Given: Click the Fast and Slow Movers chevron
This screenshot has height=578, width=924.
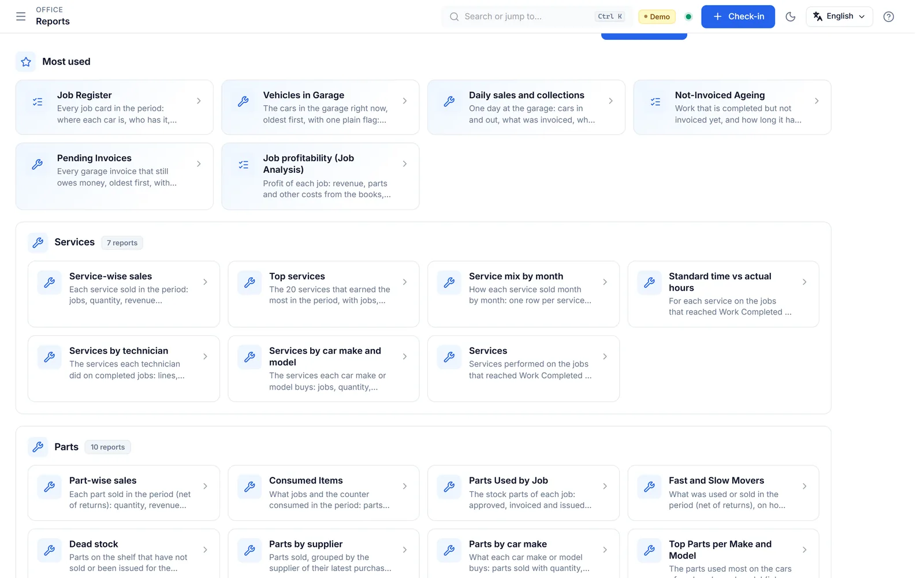Looking at the screenshot, I should click(804, 487).
